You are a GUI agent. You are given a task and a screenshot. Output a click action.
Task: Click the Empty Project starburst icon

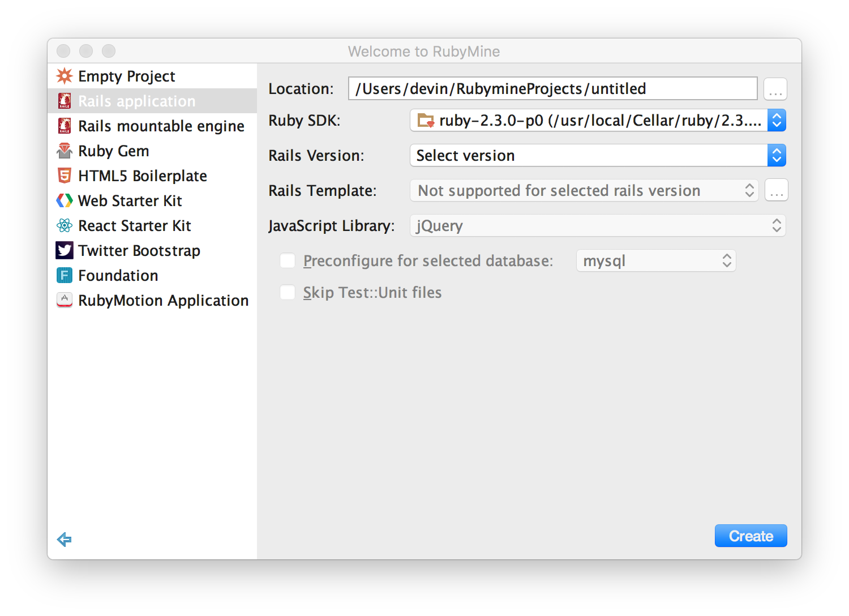tap(65, 76)
